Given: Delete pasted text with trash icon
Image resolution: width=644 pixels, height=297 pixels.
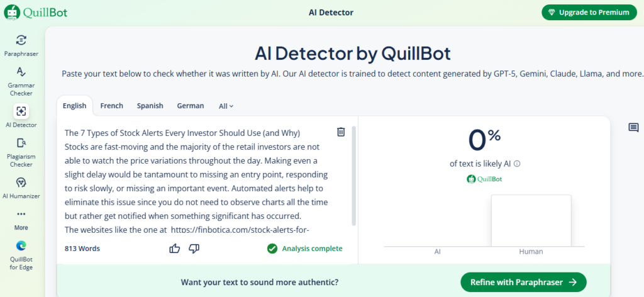Looking at the screenshot, I should pyautogui.click(x=341, y=132).
